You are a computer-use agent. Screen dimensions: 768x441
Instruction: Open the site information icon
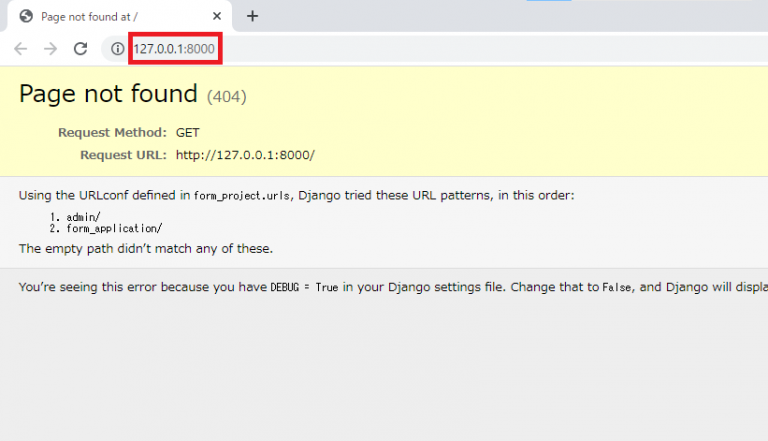tap(117, 49)
